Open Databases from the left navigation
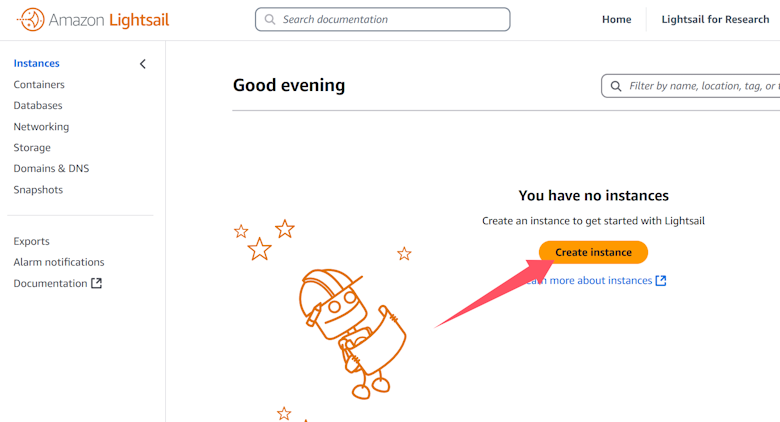 [38, 106]
